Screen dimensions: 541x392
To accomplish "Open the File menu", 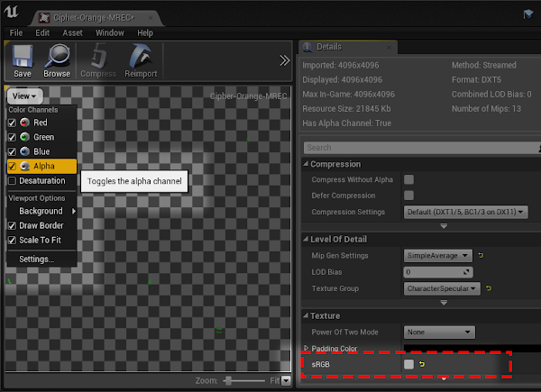I will (x=16, y=32).
